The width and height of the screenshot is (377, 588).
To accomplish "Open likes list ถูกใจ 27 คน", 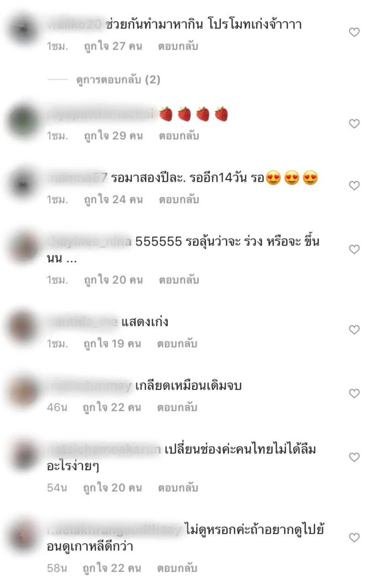I will click(113, 46).
